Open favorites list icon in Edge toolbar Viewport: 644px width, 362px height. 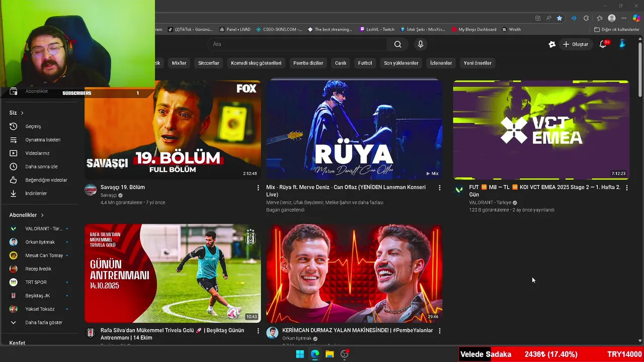pos(599,18)
